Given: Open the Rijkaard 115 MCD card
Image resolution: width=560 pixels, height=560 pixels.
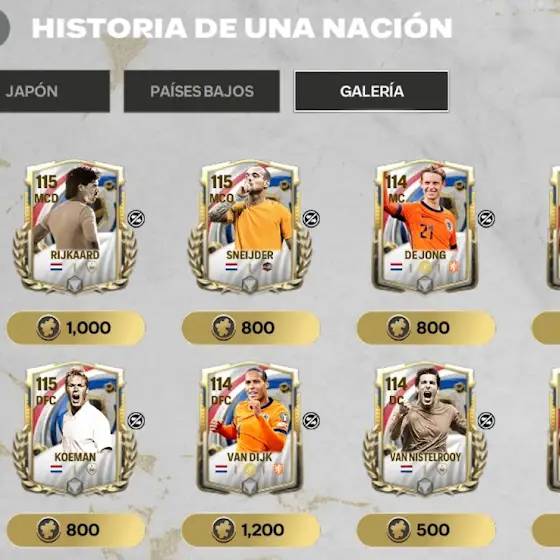Looking at the screenshot, I should [75, 227].
